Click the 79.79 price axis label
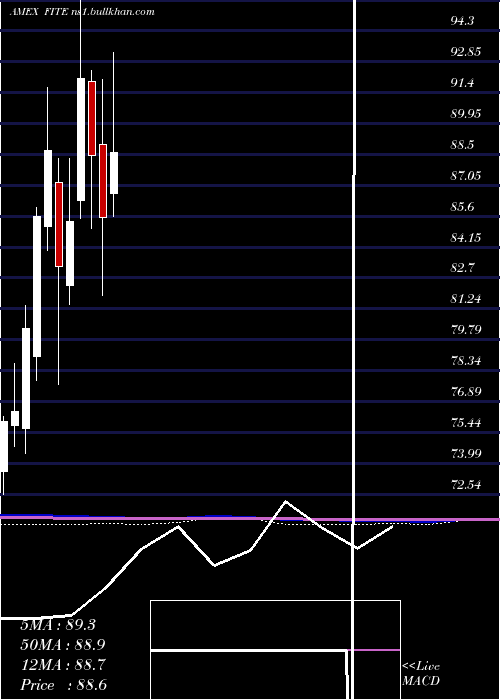This screenshot has width=500, height=700. click(x=466, y=330)
